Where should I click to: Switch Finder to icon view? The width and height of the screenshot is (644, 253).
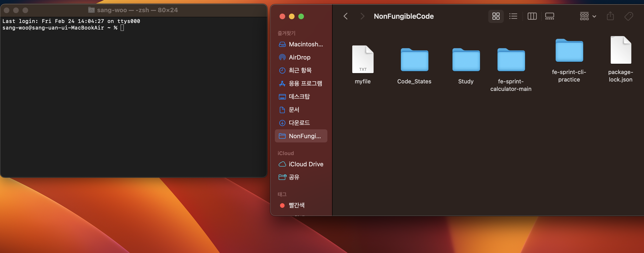496,16
